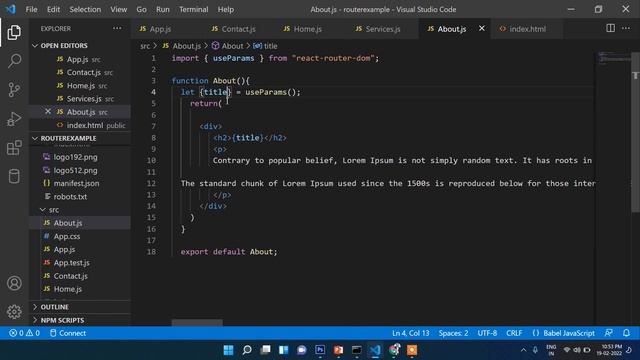The height and width of the screenshot is (360, 640).
Task: Open the Explorer view in activity bar
Action: (x=14, y=32)
